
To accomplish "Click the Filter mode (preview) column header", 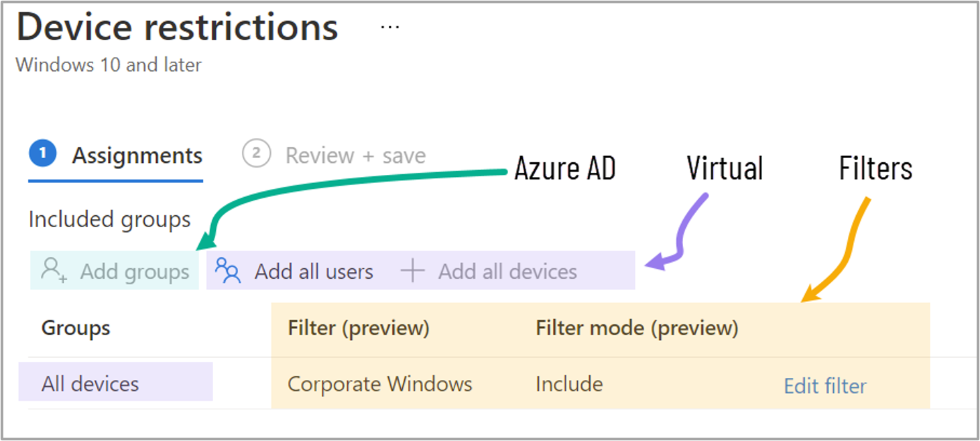I will point(636,328).
